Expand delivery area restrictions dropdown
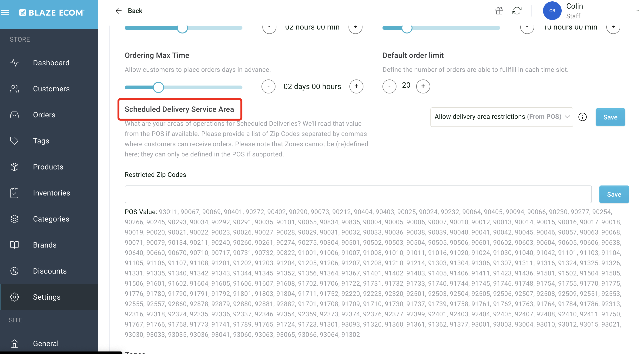Image resolution: width=644 pixels, height=354 pixels. [x=501, y=117]
